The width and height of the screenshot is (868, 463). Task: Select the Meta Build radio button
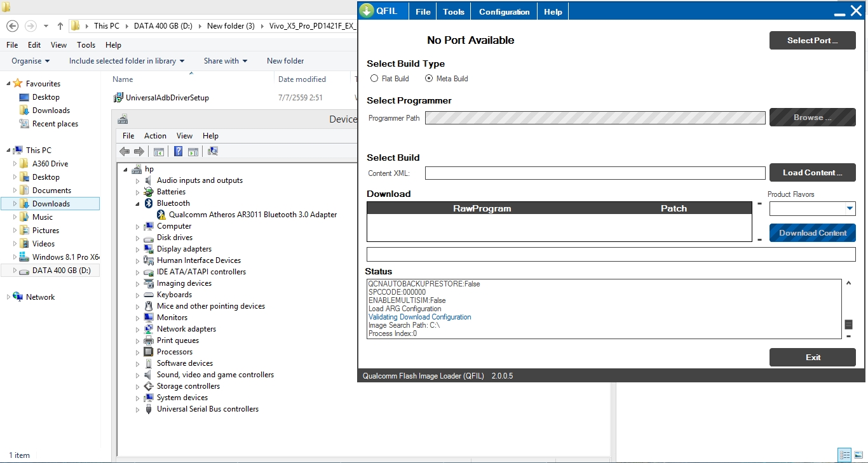429,79
